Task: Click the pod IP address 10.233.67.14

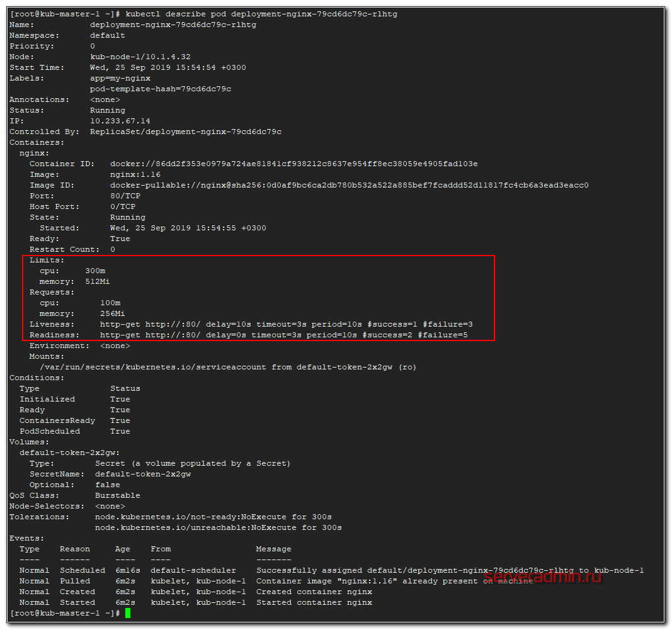Action: click(x=120, y=121)
